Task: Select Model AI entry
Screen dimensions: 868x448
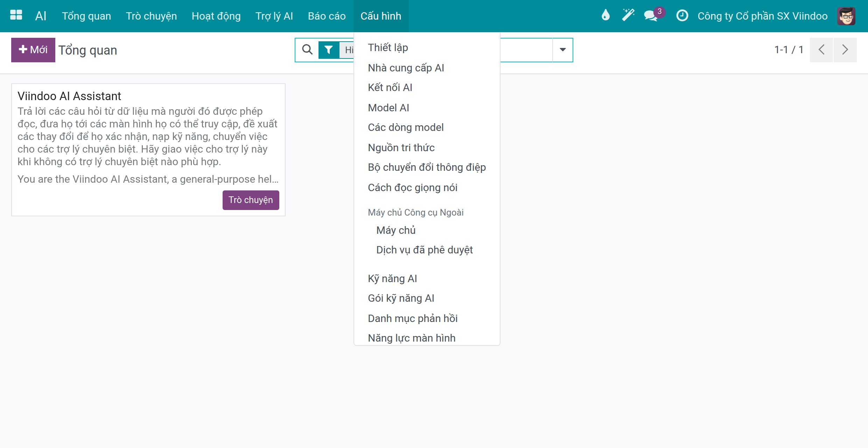Action: 427,107
